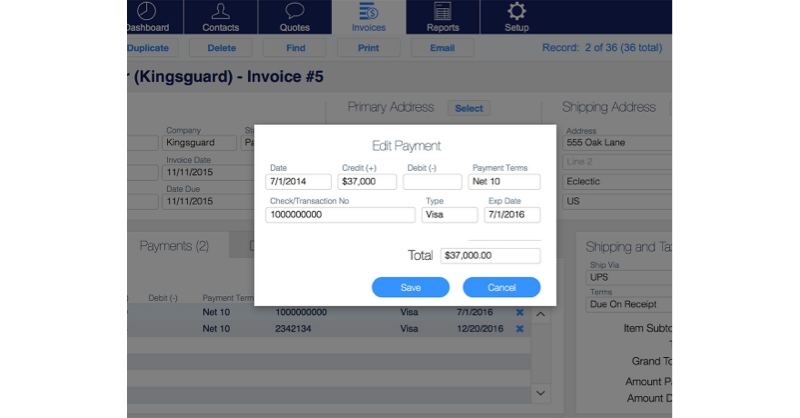Switch to the Payments (2) tab
This screenshot has height=418, width=800.
174,246
